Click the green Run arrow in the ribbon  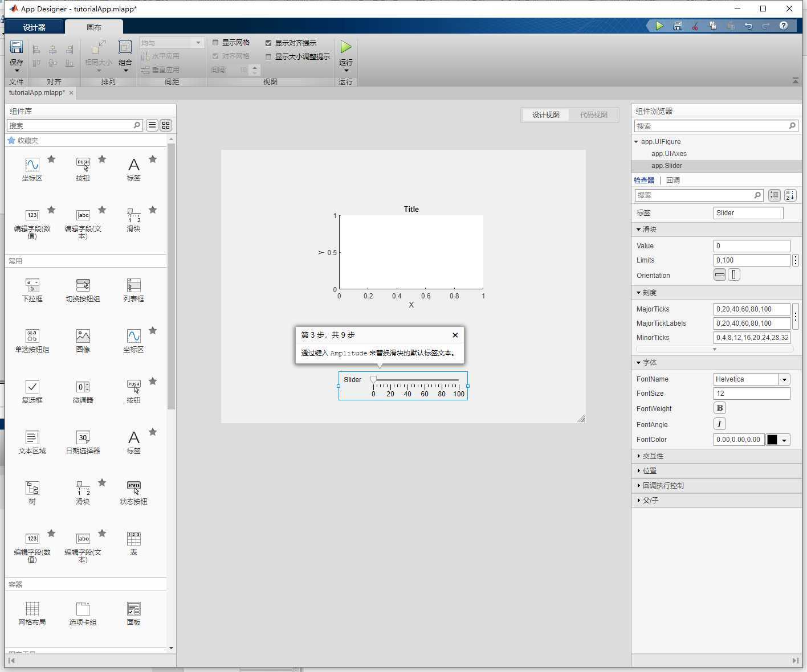345,47
